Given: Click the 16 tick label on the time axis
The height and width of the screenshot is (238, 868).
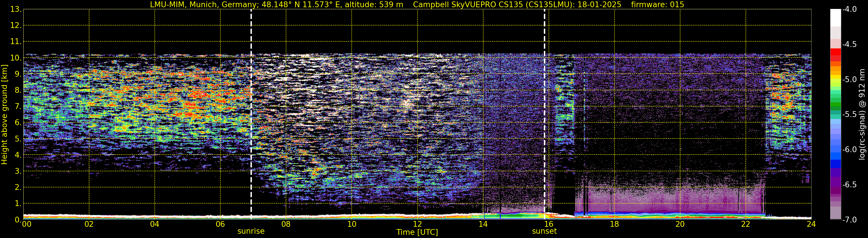Looking at the screenshot, I should [x=549, y=224].
